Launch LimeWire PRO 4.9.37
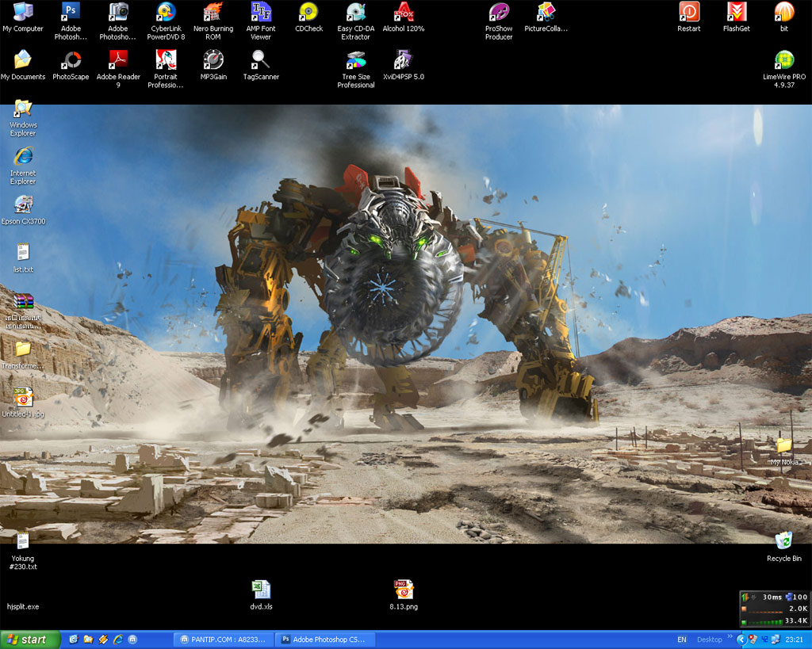 tap(784, 69)
